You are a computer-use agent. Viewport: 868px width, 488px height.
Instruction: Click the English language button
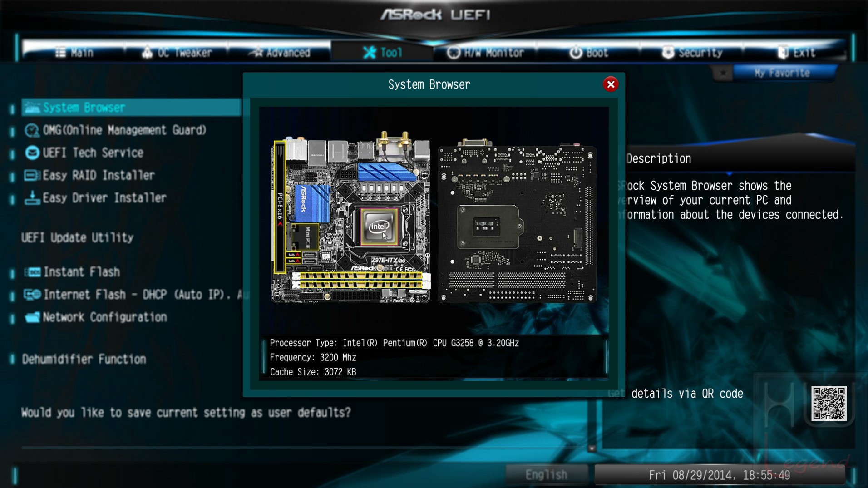pos(547,475)
